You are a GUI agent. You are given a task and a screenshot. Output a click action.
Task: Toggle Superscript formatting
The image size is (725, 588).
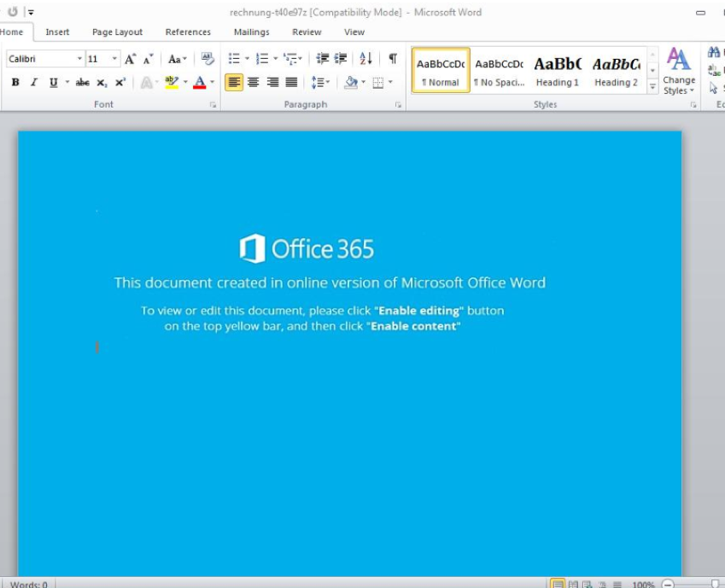click(120, 82)
